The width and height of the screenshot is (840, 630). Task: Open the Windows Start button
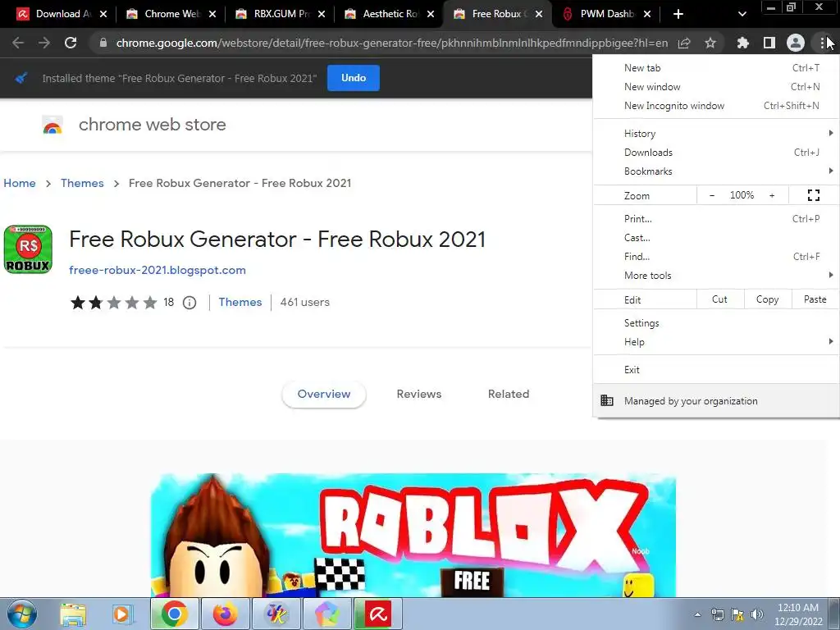point(21,614)
